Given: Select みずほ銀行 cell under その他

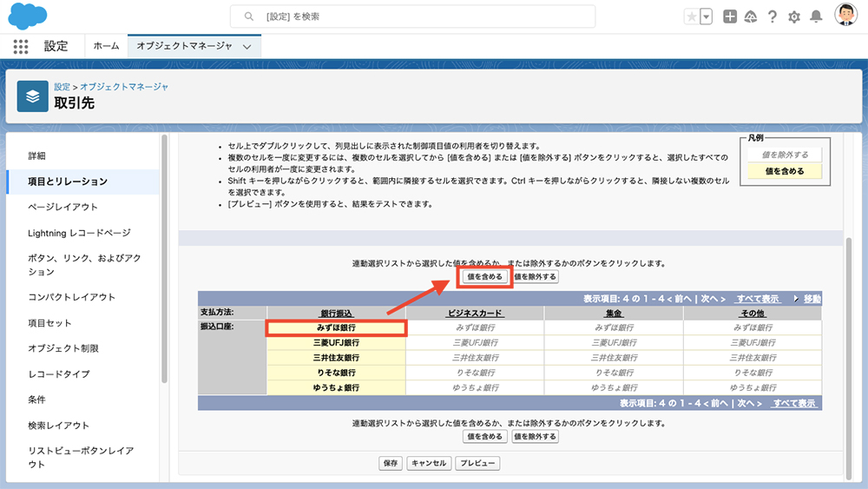Looking at the screenshot, I should tap(753, 327).
